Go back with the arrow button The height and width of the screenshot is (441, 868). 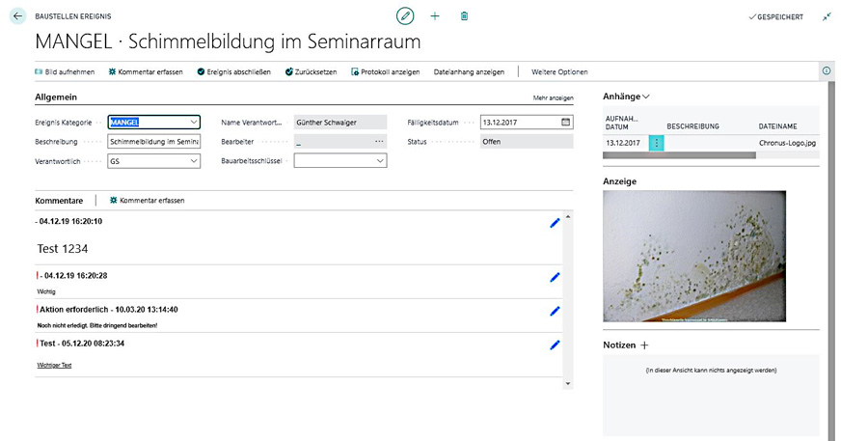click(x=17, y=16)
